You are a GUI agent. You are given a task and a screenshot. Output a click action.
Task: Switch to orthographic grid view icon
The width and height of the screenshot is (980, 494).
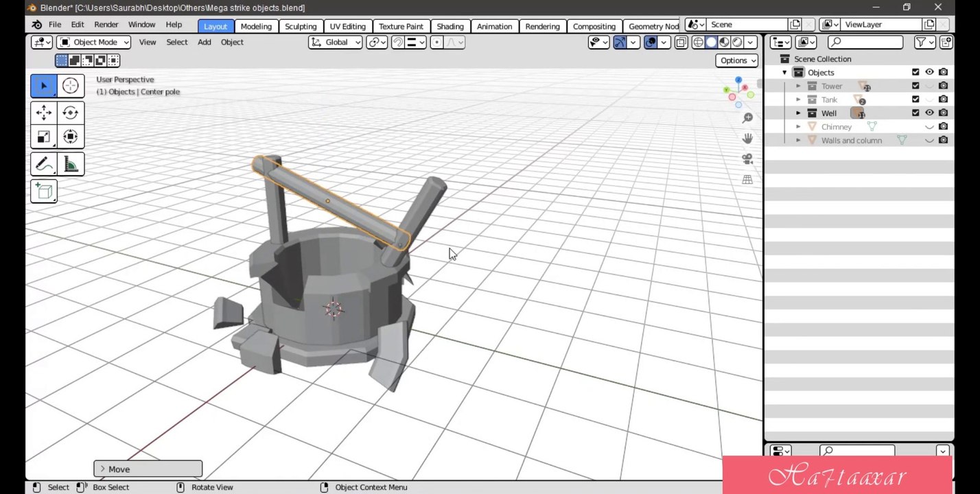pyautogui.click(x=747, y=179)
